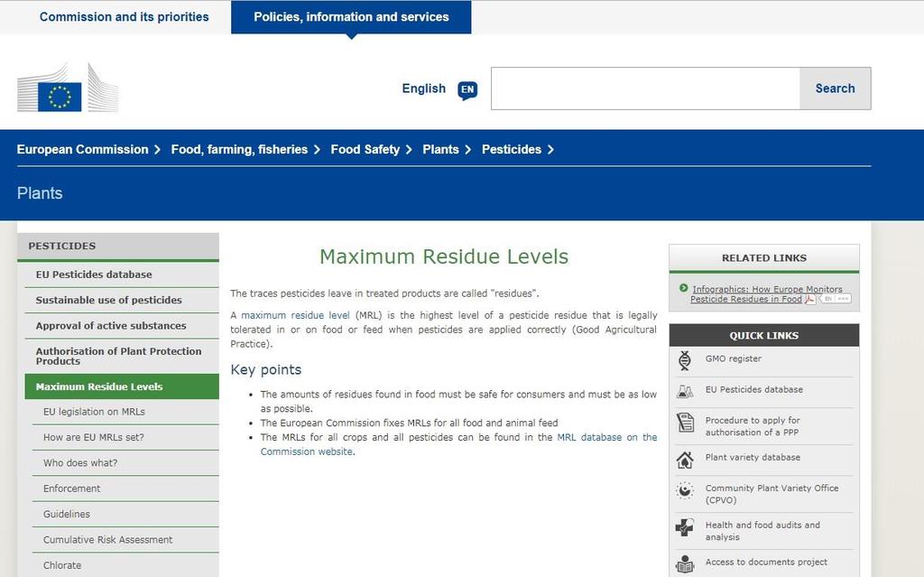Click the EU Pesticides database flask icon
Image resolution: width=924 pixels, height=577 pixels.
(x=684, y=391)
